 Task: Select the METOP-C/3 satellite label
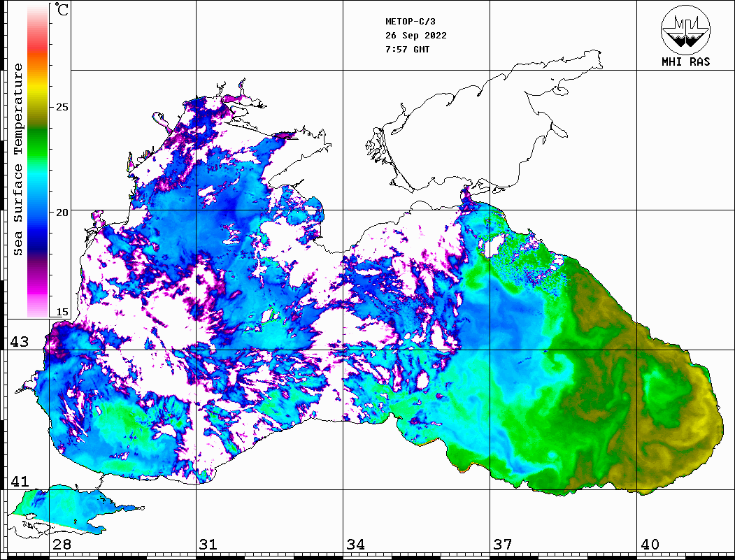point(410,22)
